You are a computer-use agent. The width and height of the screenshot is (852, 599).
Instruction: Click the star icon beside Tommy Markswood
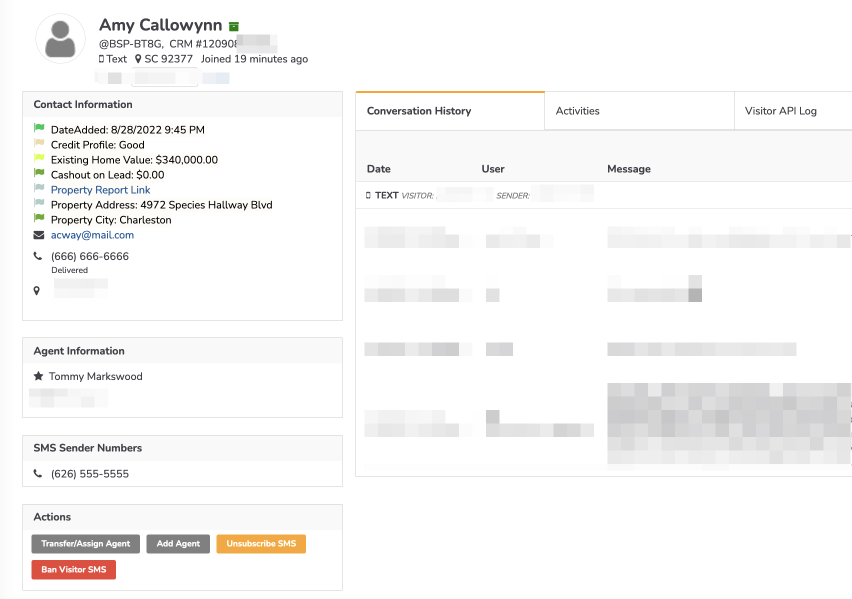point(38,377)
